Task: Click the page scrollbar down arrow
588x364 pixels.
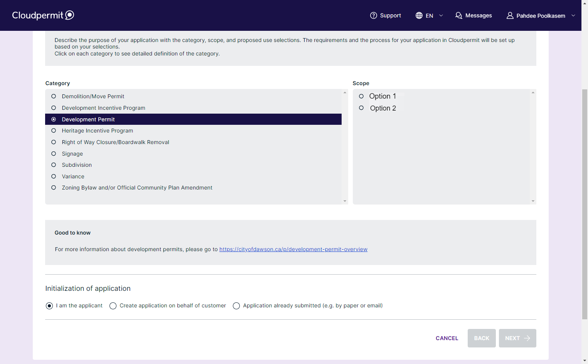Action: (x=585, y=361)
